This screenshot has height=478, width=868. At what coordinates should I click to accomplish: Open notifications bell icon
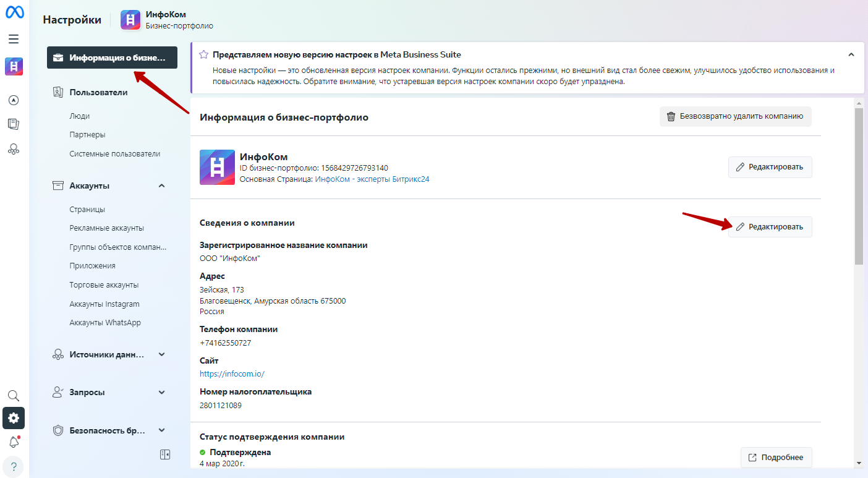[14, 442]
